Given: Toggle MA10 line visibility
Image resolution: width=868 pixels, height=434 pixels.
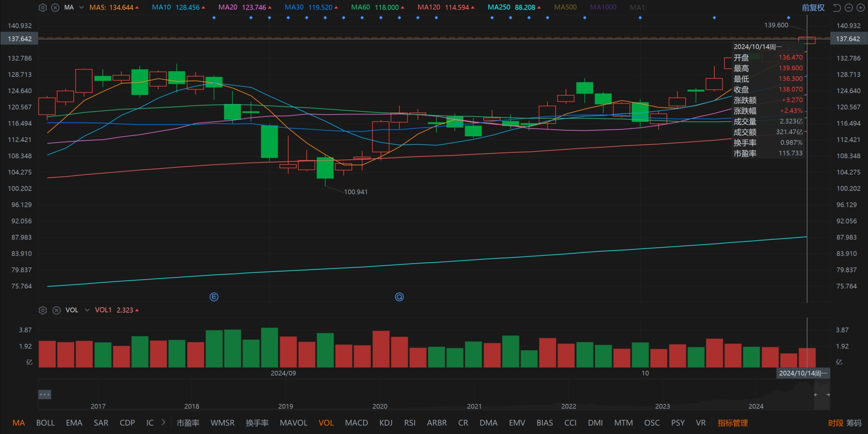Looking at the screenshot, I should point(178,8).
